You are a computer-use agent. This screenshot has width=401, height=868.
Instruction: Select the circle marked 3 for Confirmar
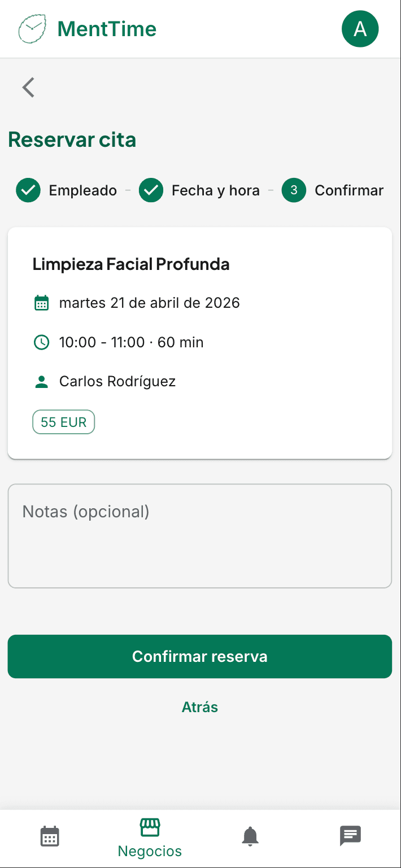[x=294, y=190]
